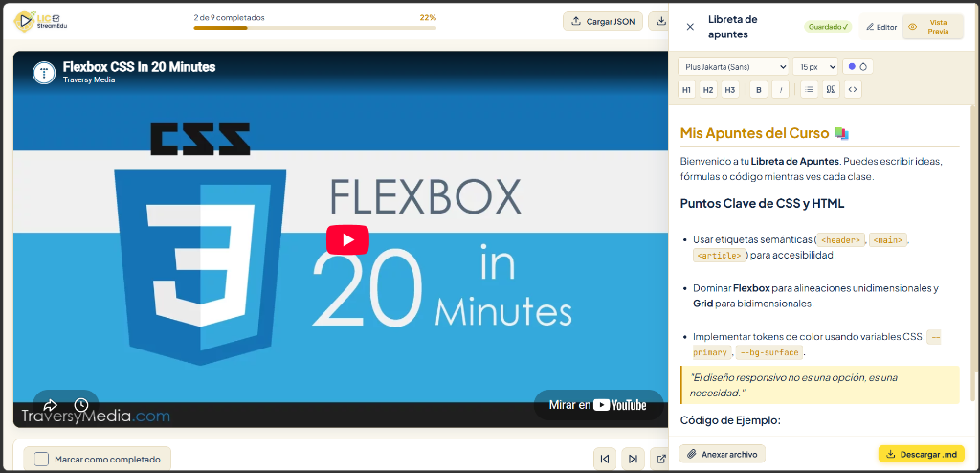Click the books emoji in notes heading

(x=841, y=133)
